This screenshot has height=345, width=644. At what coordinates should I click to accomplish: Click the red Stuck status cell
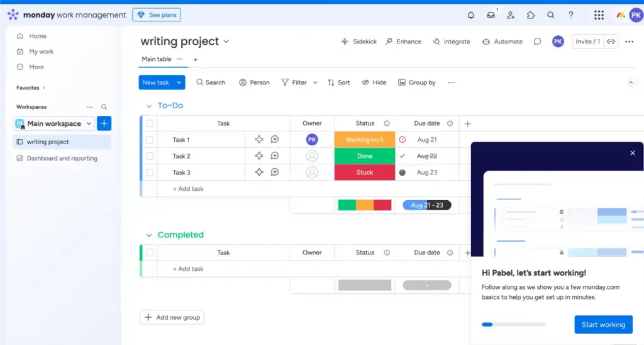click(x=365, y=172)
